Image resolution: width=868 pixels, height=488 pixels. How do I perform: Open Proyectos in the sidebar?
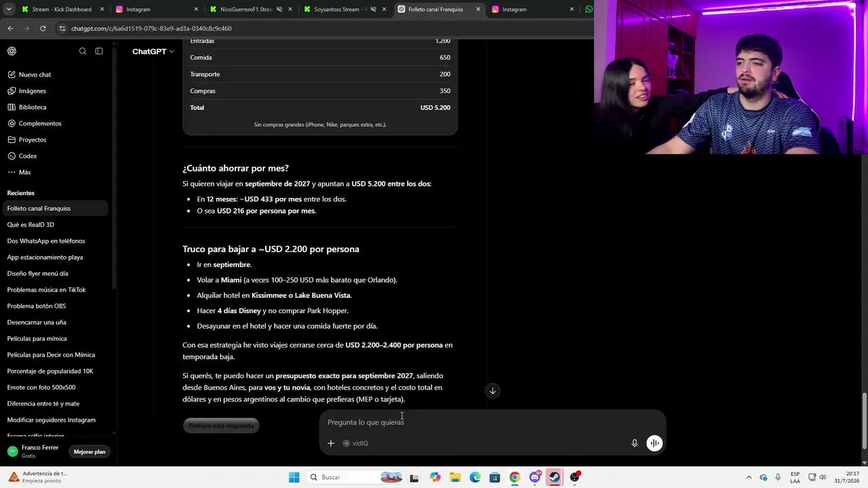pyautogui.click(x=54, y=140)
